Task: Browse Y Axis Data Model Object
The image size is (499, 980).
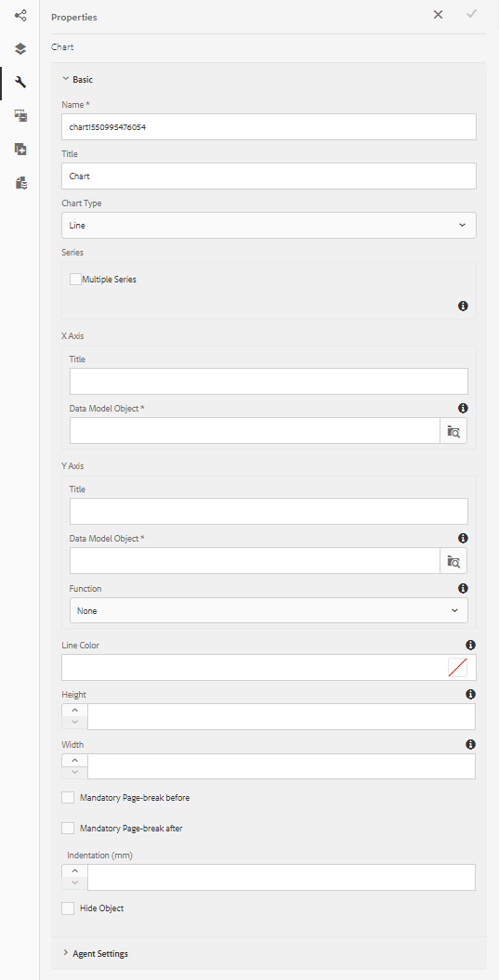Action: pyautogui.click(x=453, y=561)
